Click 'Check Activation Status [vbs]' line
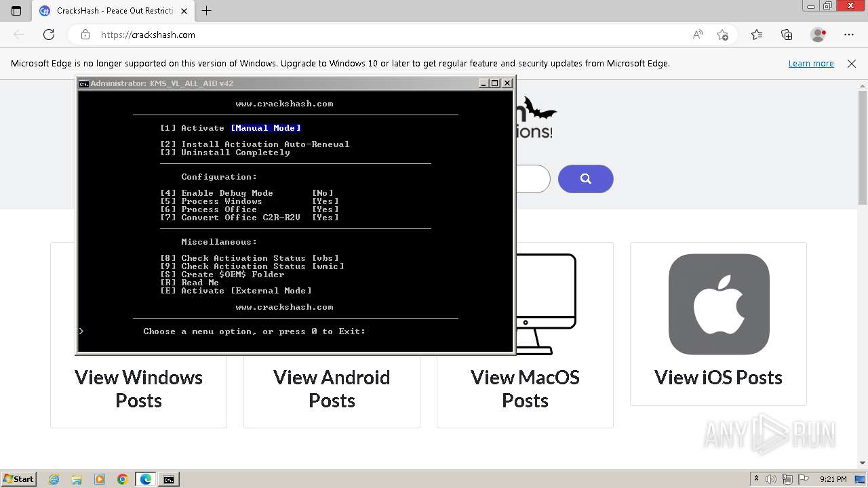This screenshot has height=488, width=868. click(x=250, y=258)
